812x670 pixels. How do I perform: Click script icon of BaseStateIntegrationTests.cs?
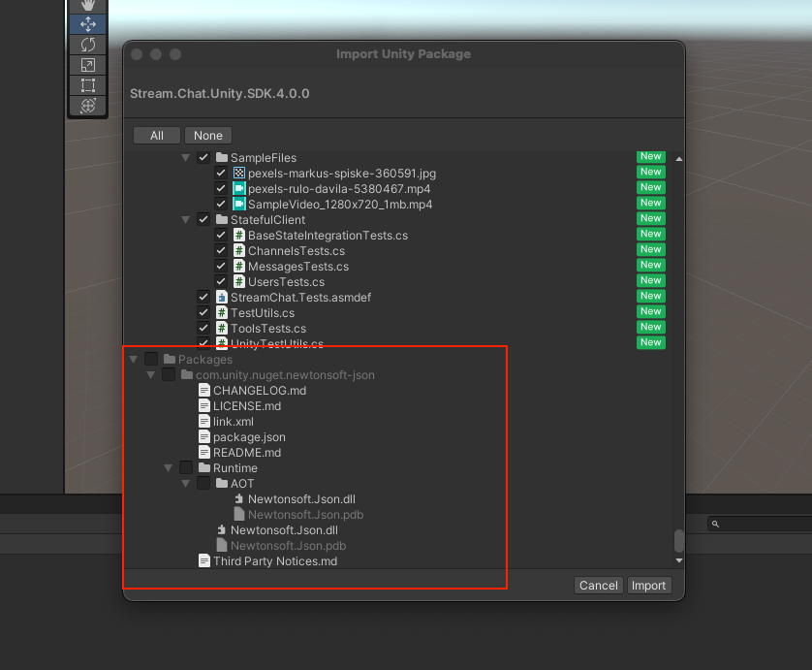238,235
